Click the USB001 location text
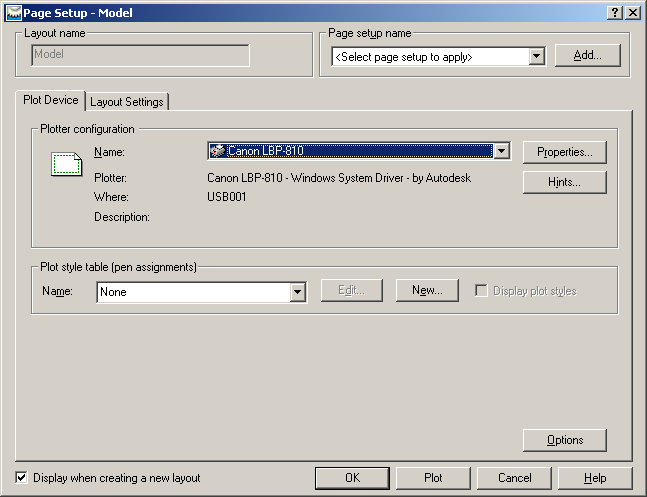647x497 pixels. (227, 197)
